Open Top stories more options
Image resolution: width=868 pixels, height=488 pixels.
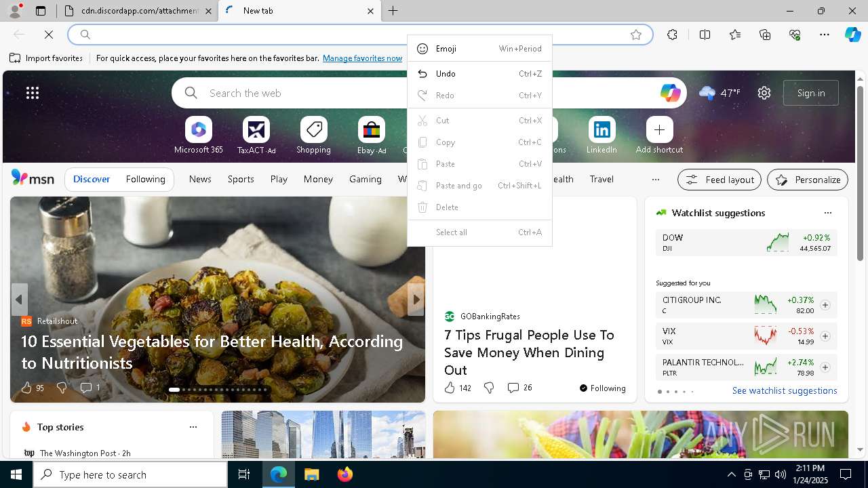(x=193, y=427)
